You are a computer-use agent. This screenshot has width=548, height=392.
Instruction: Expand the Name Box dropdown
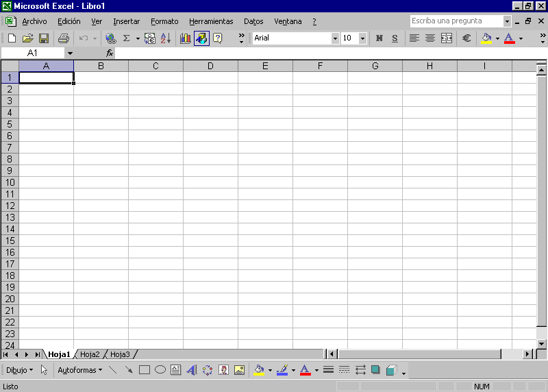71,53
